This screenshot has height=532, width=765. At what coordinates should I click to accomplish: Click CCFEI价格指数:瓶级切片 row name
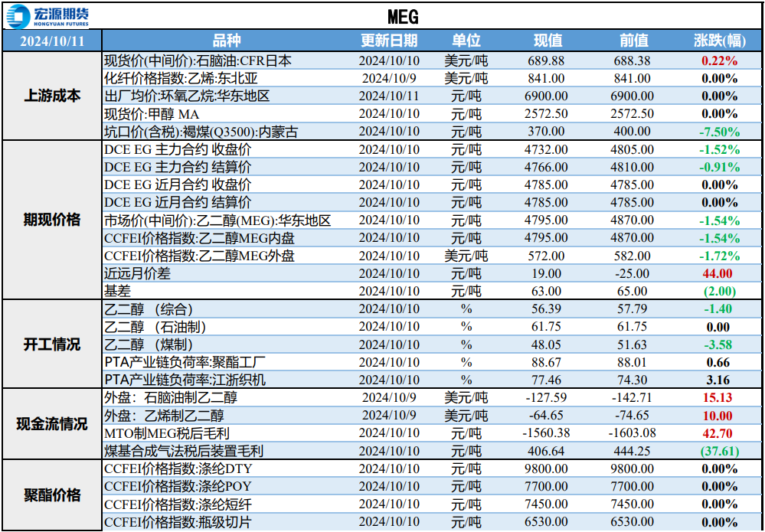pyautogui.click(x=178, y=522)
